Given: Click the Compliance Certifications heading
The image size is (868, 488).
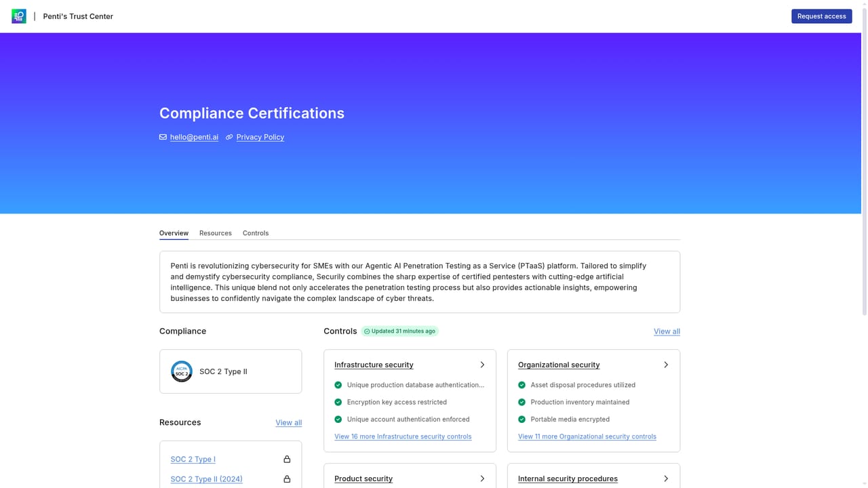Looking at the screenshot, I should [x=252, y=113].
